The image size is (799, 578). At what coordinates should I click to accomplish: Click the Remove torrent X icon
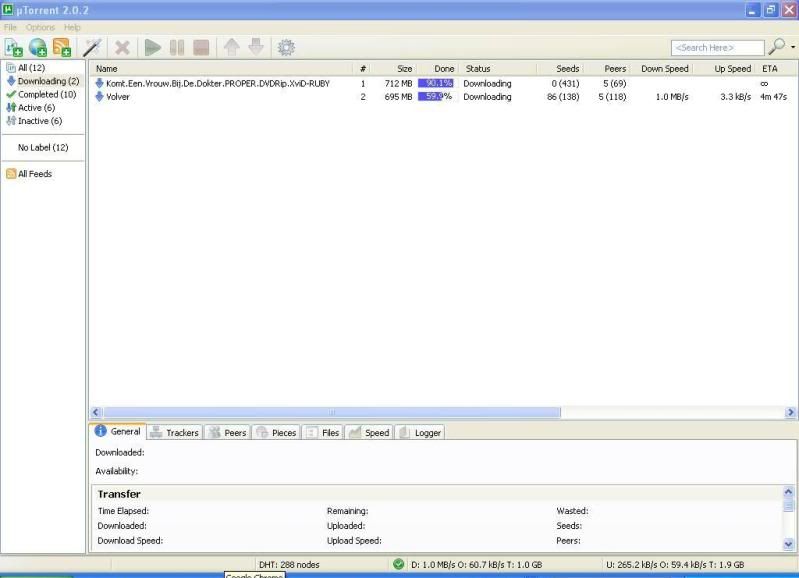point(122,48)
